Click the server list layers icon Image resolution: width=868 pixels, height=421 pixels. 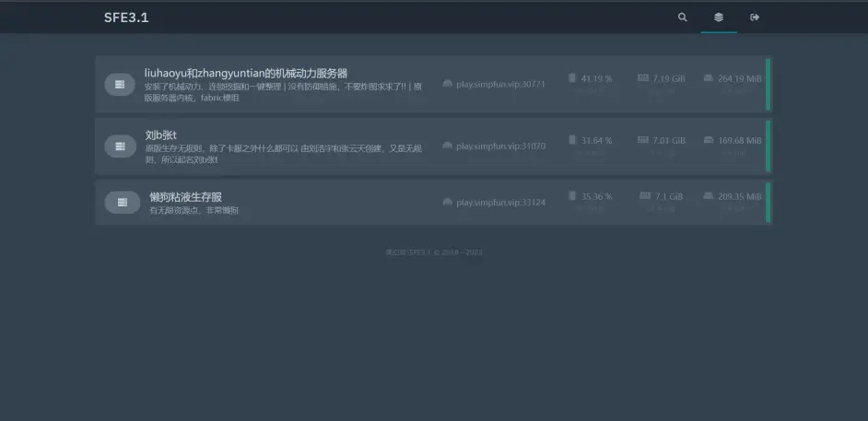coord(719,17)
